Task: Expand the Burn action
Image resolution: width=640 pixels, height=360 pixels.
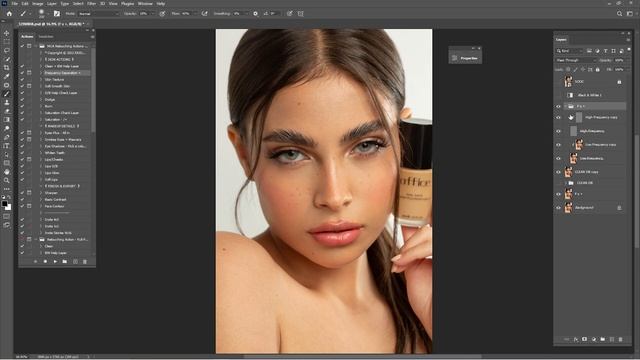Action: pos(41,106)
